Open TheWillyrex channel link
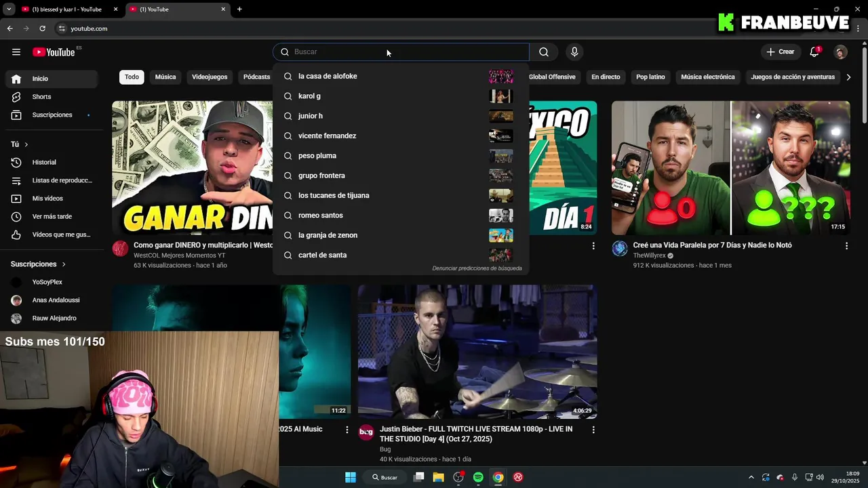The image size is (868, 488). pos(650,256)
